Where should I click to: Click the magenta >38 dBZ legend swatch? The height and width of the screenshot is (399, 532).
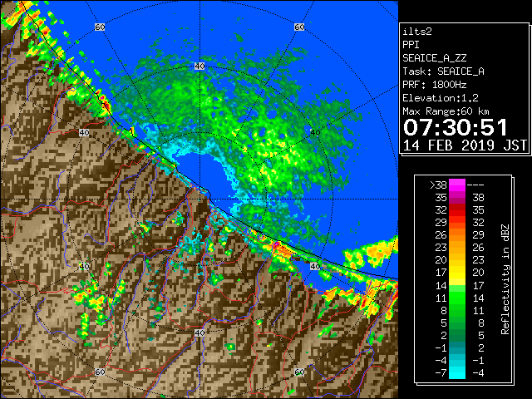point(456,185)
